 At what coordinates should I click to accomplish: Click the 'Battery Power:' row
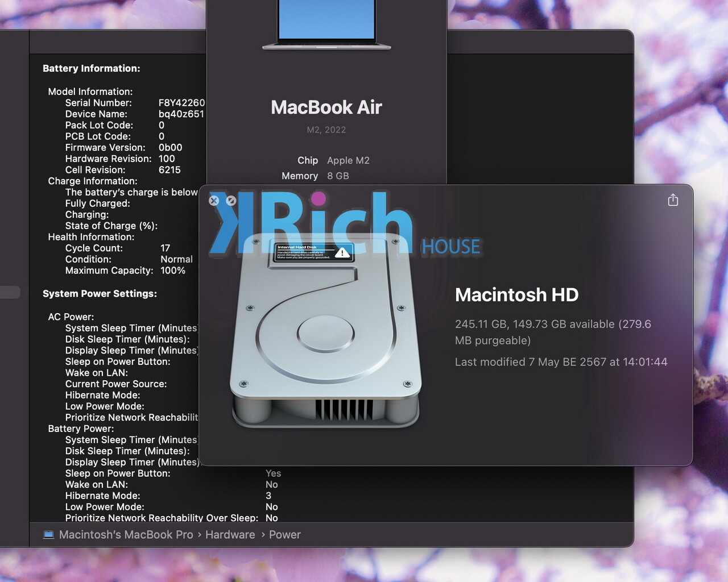pyautogui.click(x=81, y=429)
